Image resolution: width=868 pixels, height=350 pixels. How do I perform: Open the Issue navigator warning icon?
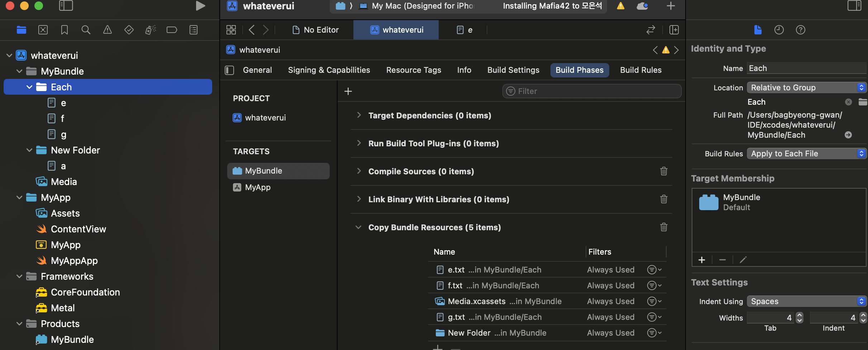coord(108,30)
